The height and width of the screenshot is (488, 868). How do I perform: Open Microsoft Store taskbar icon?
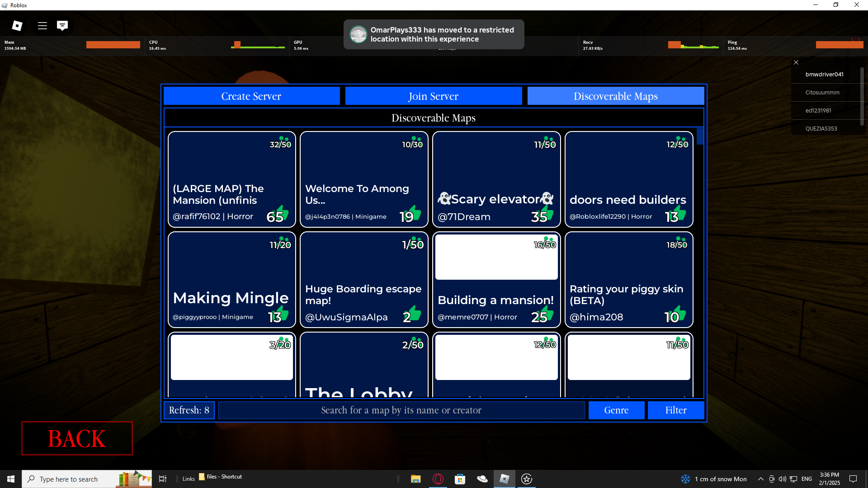460,479
